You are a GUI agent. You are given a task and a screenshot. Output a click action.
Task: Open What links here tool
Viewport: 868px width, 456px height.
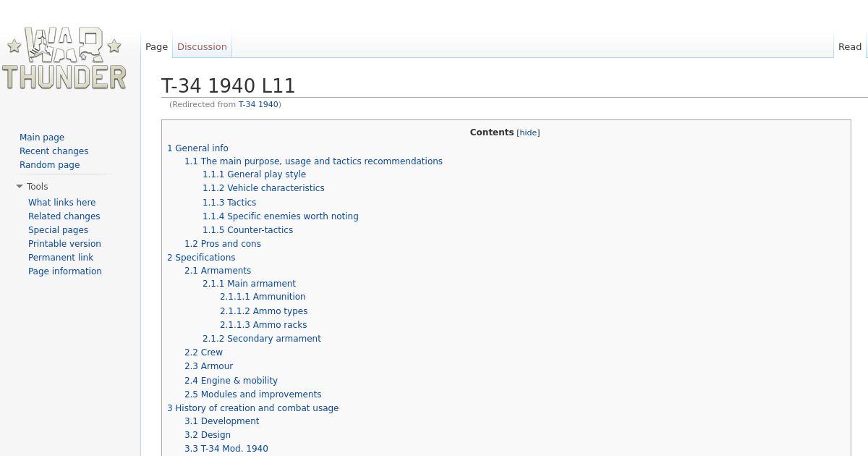(62, 203)
